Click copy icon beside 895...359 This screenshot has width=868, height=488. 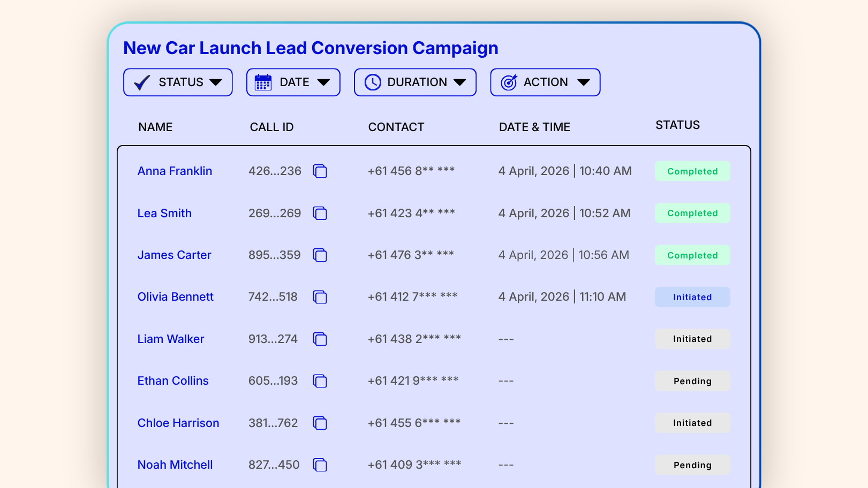click(x=320, y=255)
